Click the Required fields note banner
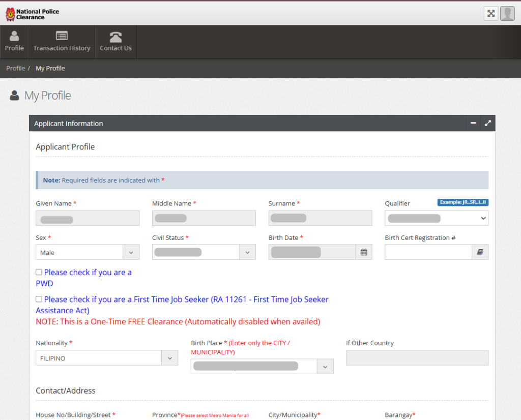521x420 pixels. (262, 180)
